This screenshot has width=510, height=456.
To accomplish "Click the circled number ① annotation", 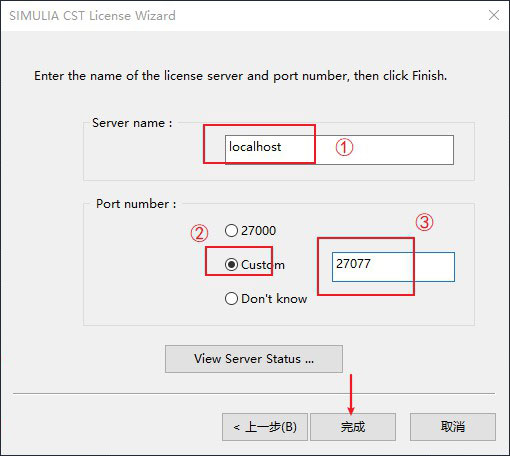I will coord(344,147).
